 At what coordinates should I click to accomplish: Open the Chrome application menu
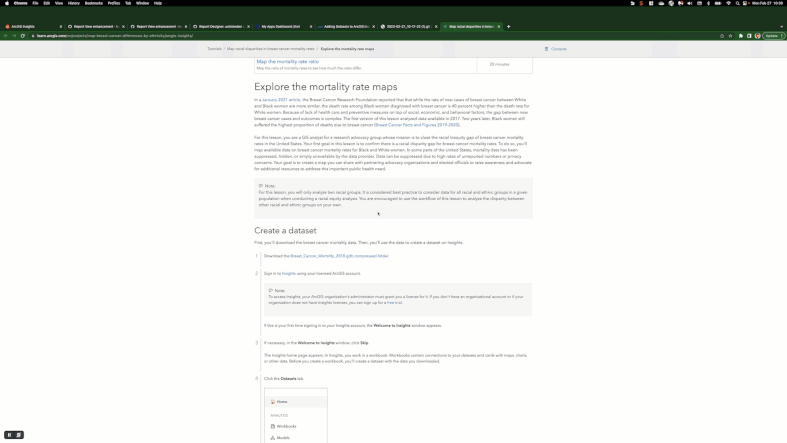[21, 3]
